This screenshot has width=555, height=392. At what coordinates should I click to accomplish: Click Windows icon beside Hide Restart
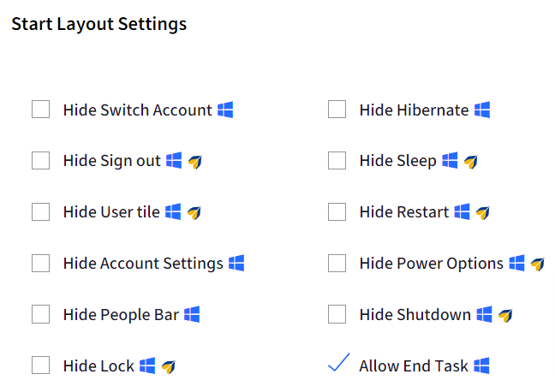462,211
